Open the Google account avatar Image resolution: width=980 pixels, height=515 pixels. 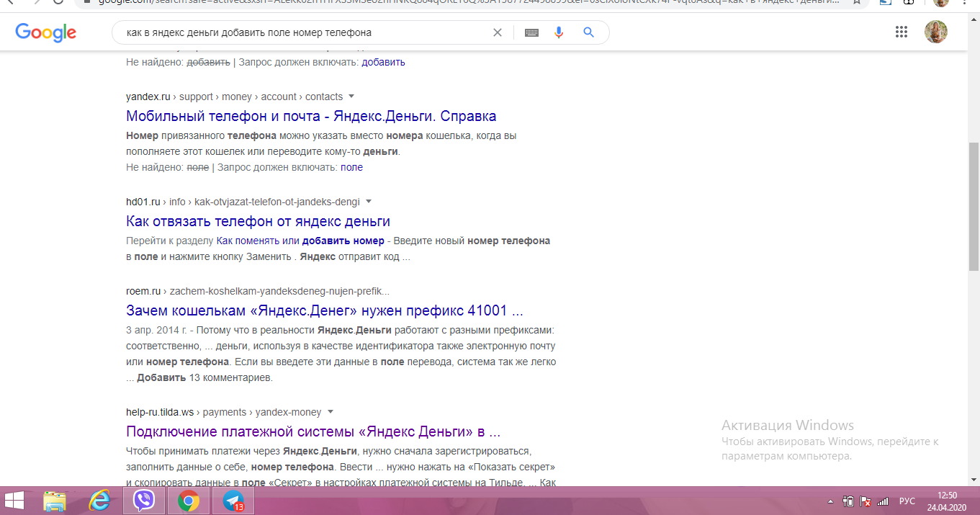coord(935,32)
